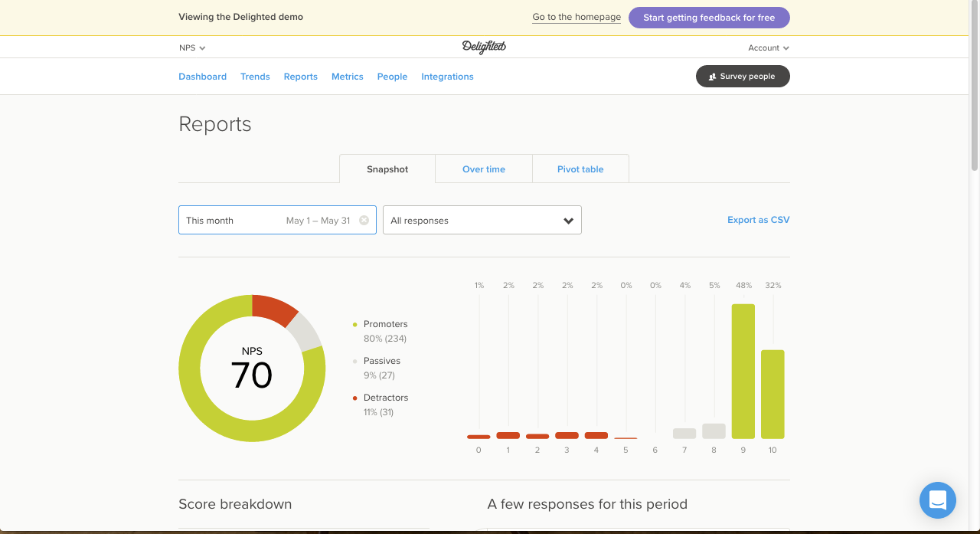Viewport: 980px width, 534px height.
Task: Click the NPS score 70 in the donut
Action: [x=252, y=375]
